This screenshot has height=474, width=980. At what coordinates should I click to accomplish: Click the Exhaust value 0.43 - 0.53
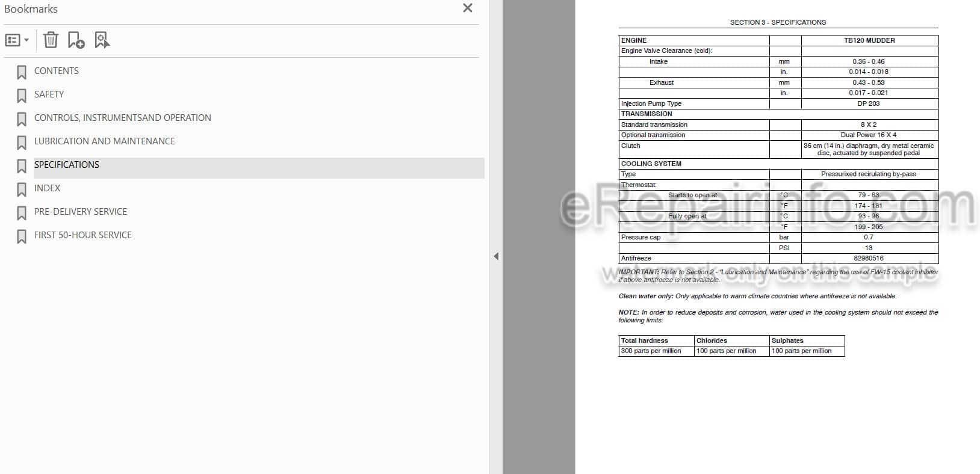click(x=869, y=82)
